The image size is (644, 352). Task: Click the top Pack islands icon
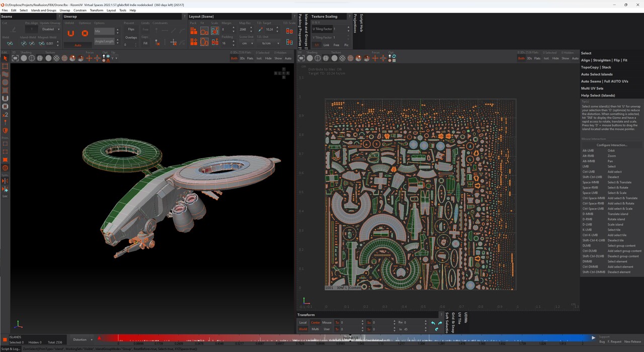[194, 31]
